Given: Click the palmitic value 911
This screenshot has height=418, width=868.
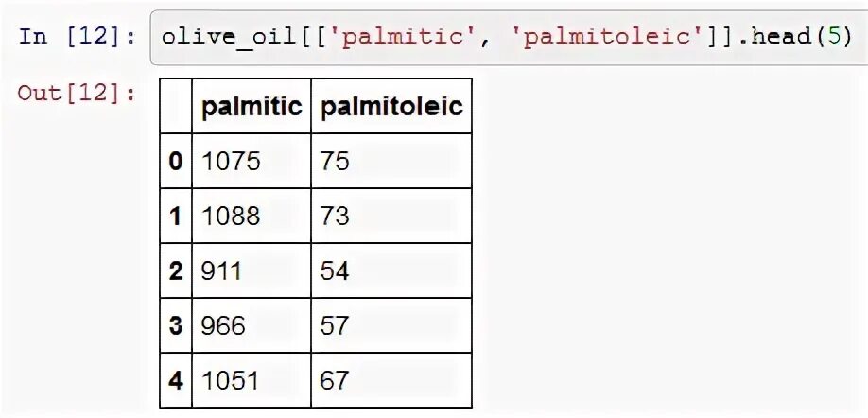Looking at the screenshot, I should coord(222,271).
